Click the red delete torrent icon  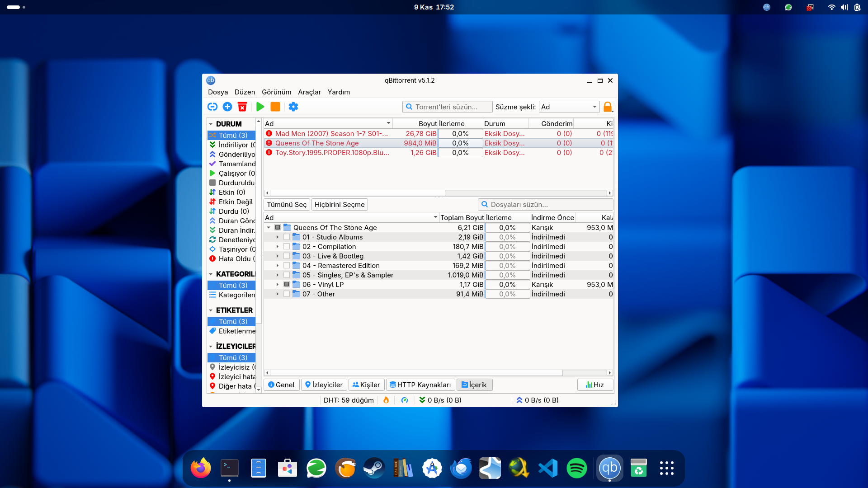[242, 107]
